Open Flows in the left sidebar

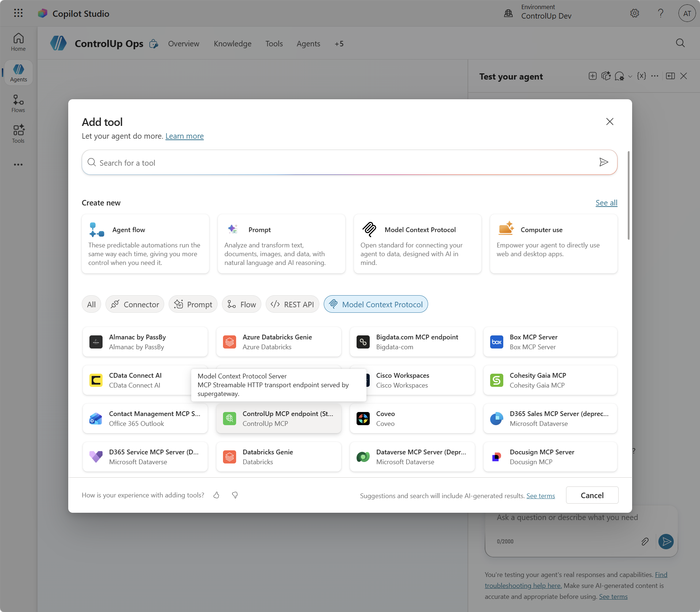(18, 104)
